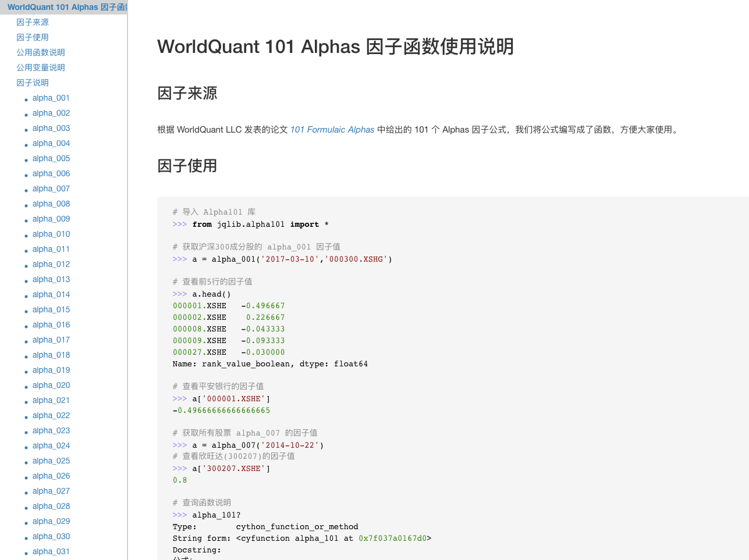Click the 因子使用 heading in main content
This screenshot has width=749, height=560.
point(186,166)
